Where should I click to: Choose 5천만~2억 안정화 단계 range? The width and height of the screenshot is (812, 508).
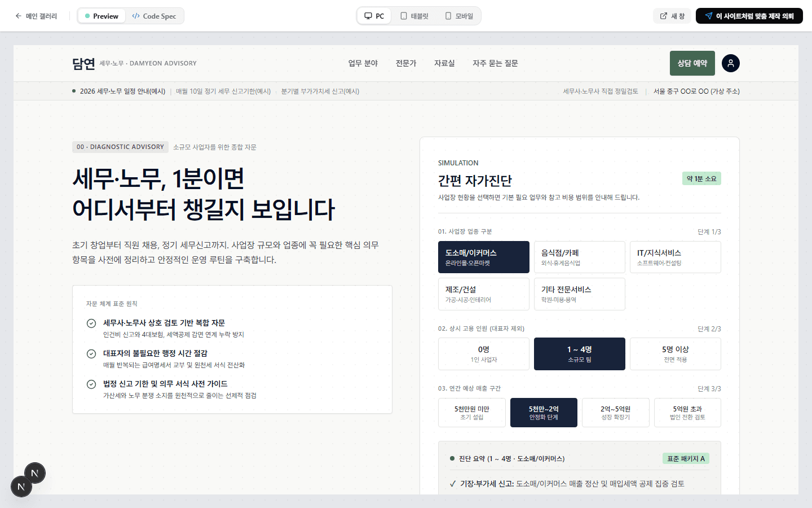(x=544, y=413)
